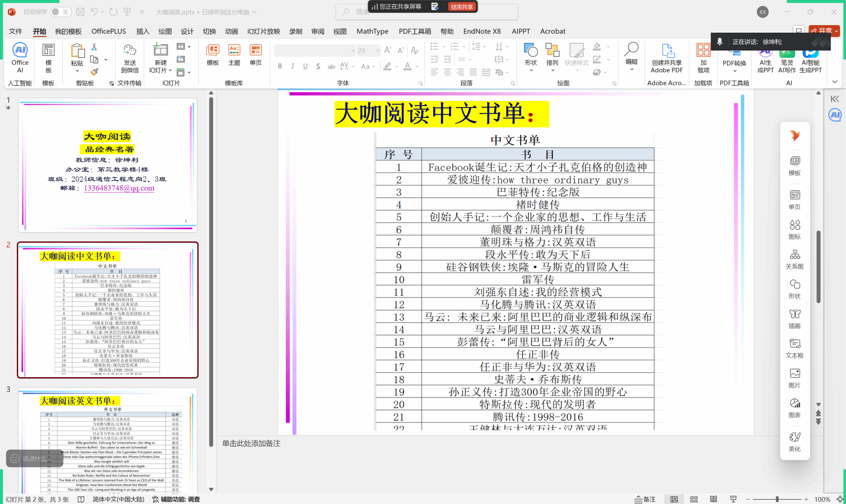Select the Cut scissors icon
This screenshot has width=846, height=504.
coord(94,47)
